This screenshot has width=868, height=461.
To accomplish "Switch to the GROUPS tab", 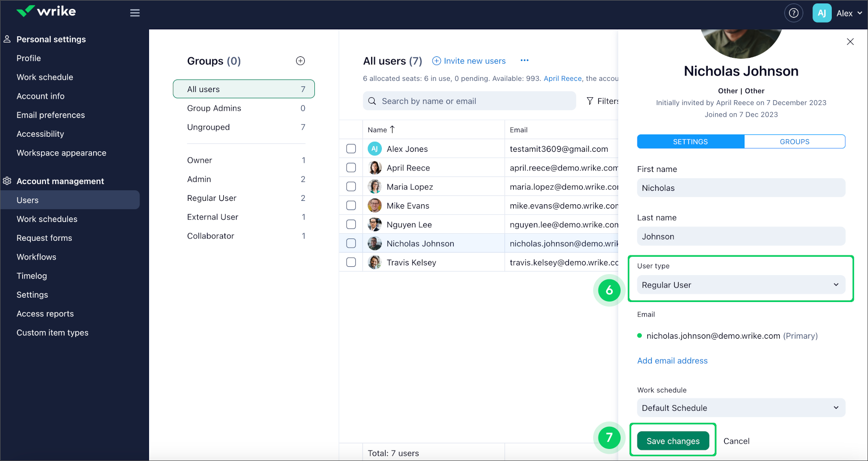I will click(x=794, y=141).
